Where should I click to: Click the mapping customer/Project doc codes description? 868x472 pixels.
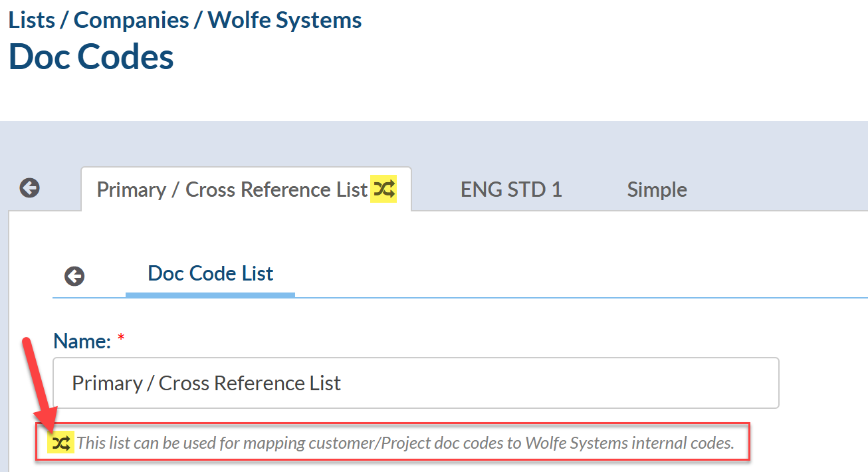click(x=405, y=443)
